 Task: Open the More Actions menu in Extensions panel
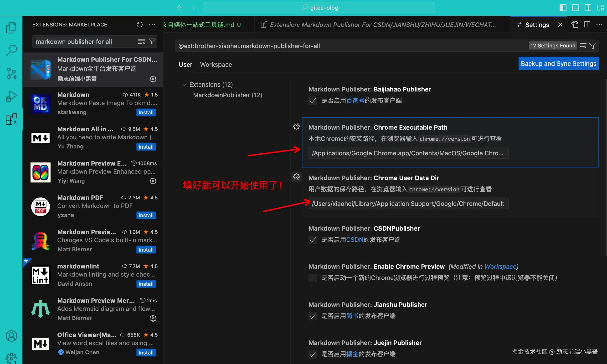152,25
